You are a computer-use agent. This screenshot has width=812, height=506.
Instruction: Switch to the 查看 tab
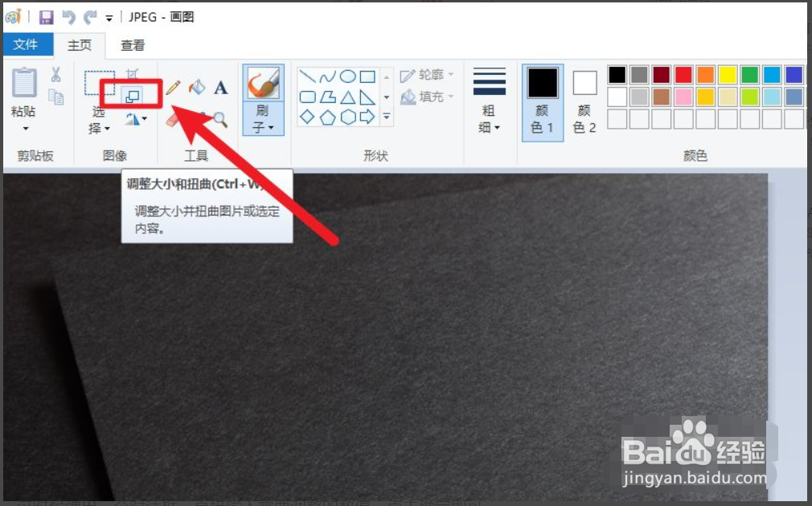point(133,45)
